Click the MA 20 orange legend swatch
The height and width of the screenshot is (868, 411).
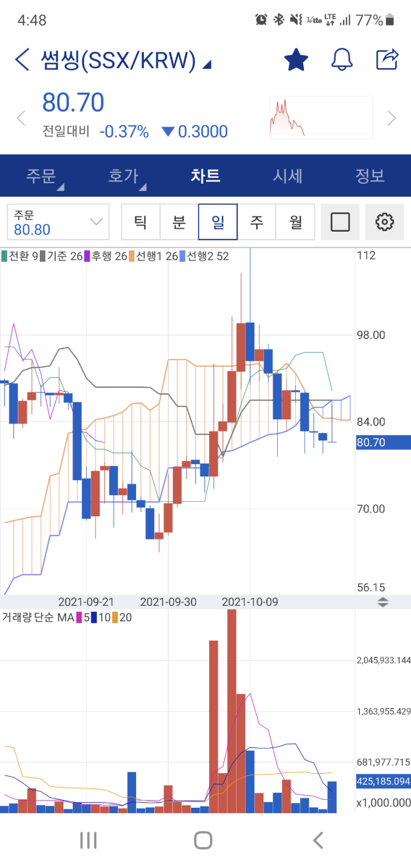point(115,617)
